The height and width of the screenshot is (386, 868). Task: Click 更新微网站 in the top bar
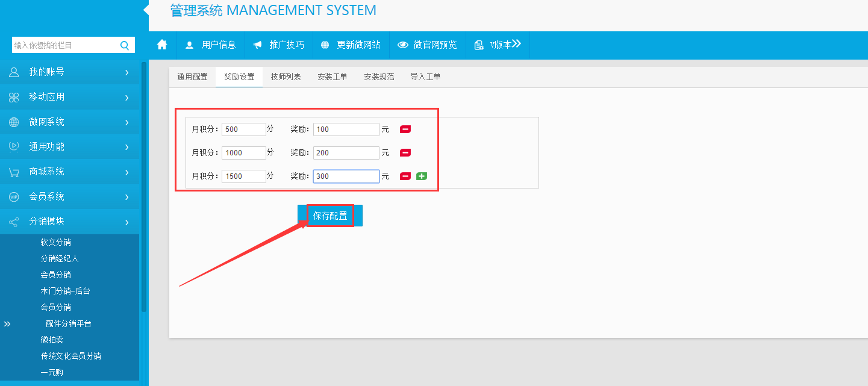pos(351,45)
